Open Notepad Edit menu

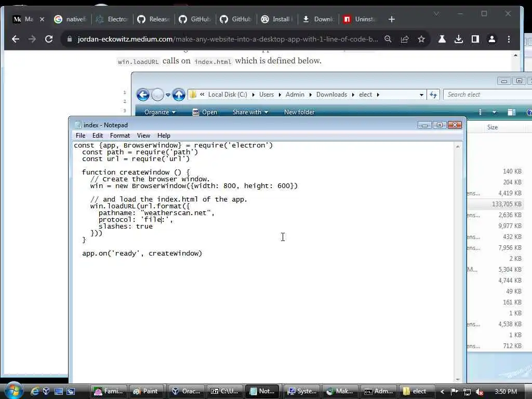pos(97,136)
